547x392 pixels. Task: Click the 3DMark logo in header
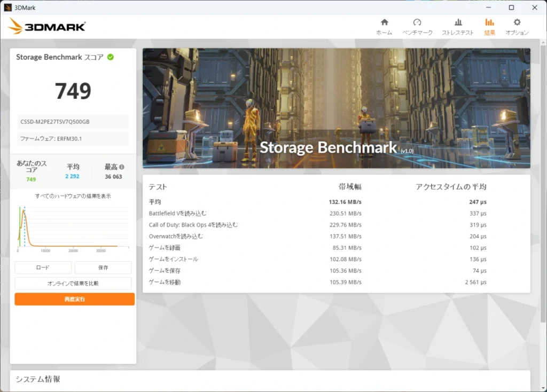pos(46,26)
